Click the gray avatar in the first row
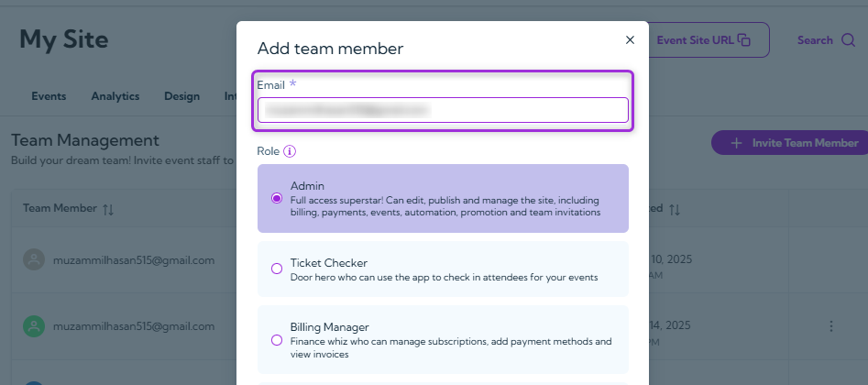Viewport: 868px width, 385px height. (x=34, y=259)
